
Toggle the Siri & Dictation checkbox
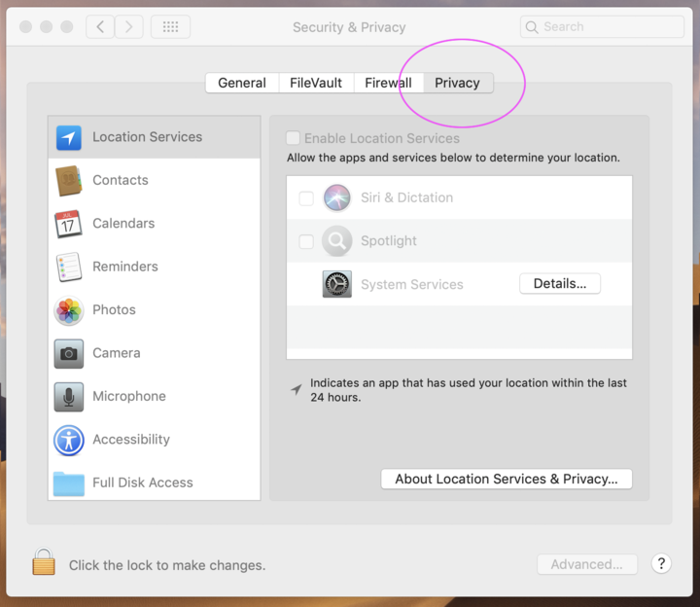[x=306, y=198]
